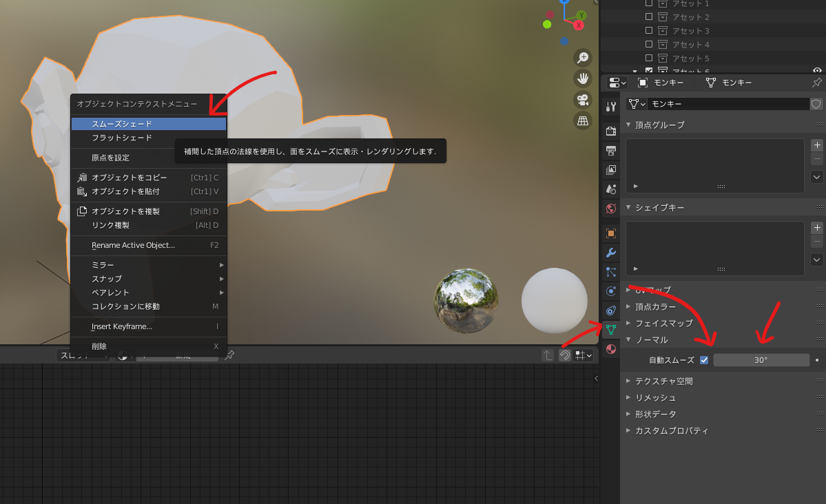The image size is (826, 504).
Task: Choose フラットシェード from context menu
Action: pos(149,138)
